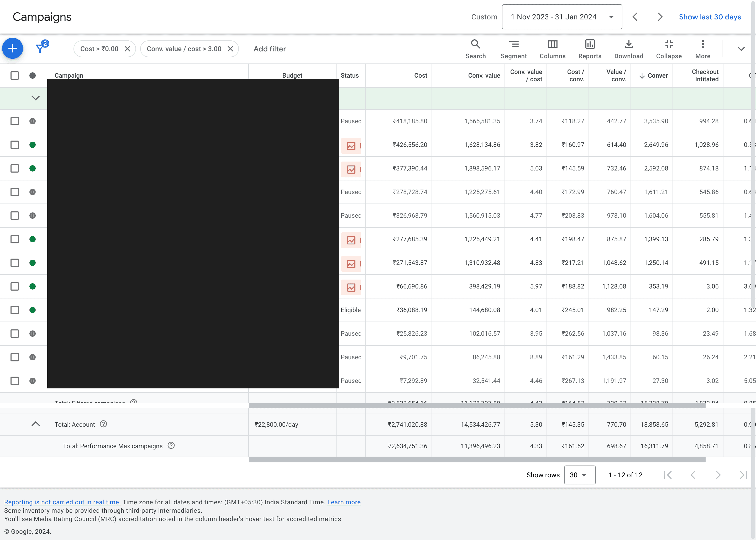Go to next date range
This screenshot has height=540, width=756.
coord(660,17)
